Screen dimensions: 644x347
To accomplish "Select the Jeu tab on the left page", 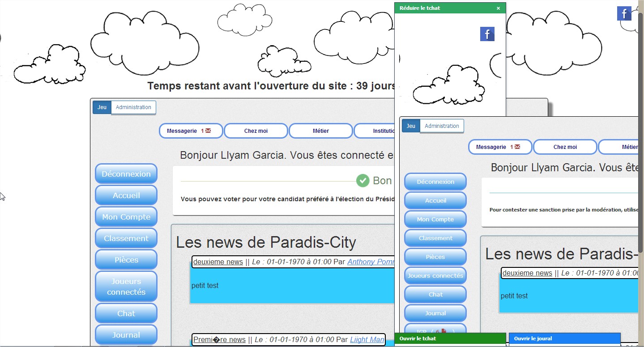I will point(102,107).
